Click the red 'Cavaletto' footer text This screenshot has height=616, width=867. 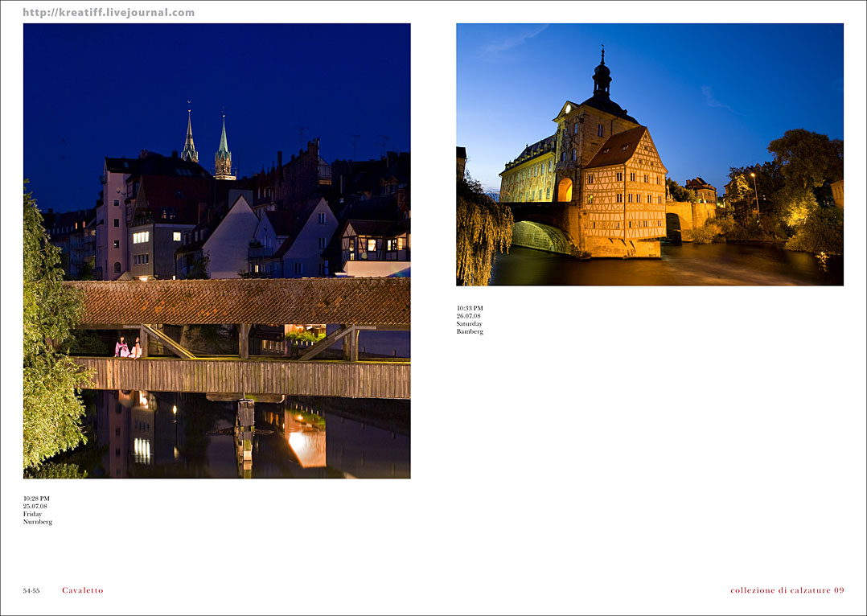[x=83, y=590]
